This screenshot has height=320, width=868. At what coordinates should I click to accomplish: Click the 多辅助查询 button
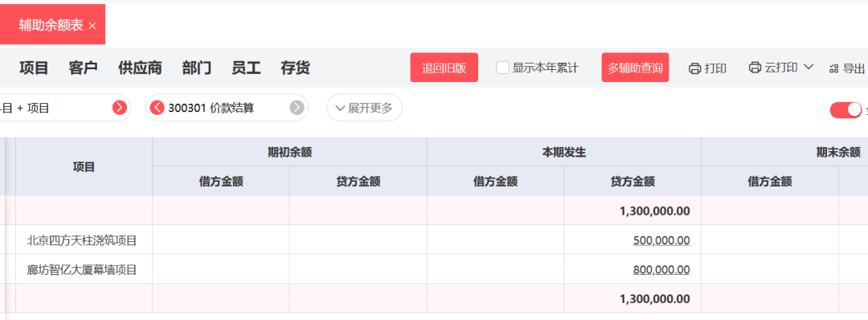[635, 68]
